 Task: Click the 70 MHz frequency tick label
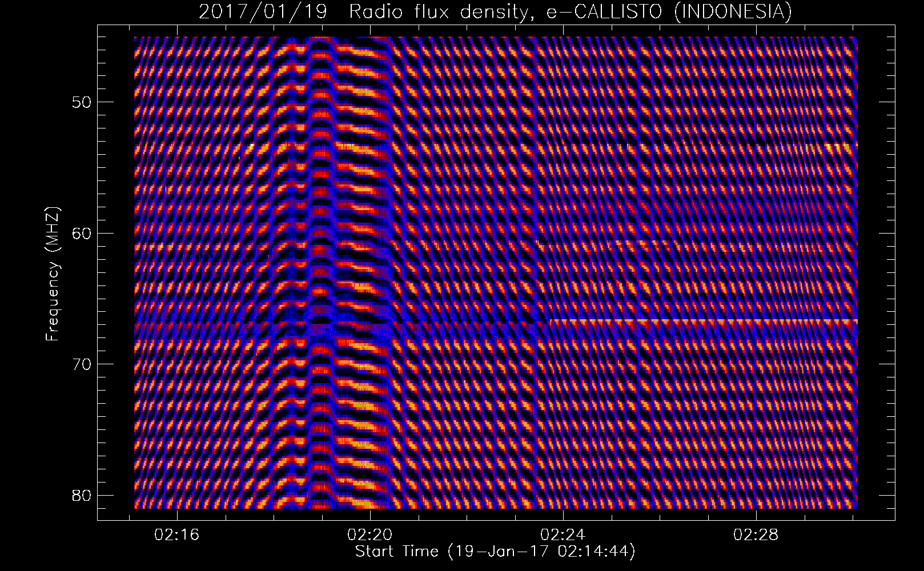click(x=81, y=364)
